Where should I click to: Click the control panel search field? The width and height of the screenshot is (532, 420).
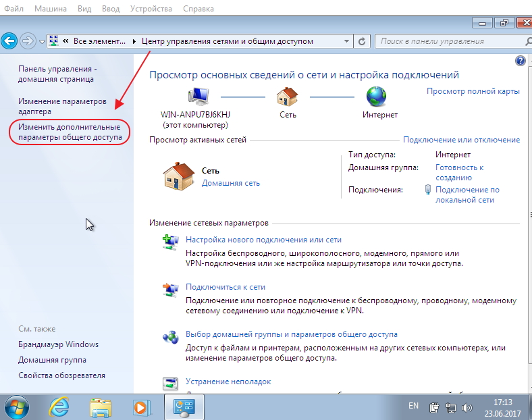click(x=451, y=41)
